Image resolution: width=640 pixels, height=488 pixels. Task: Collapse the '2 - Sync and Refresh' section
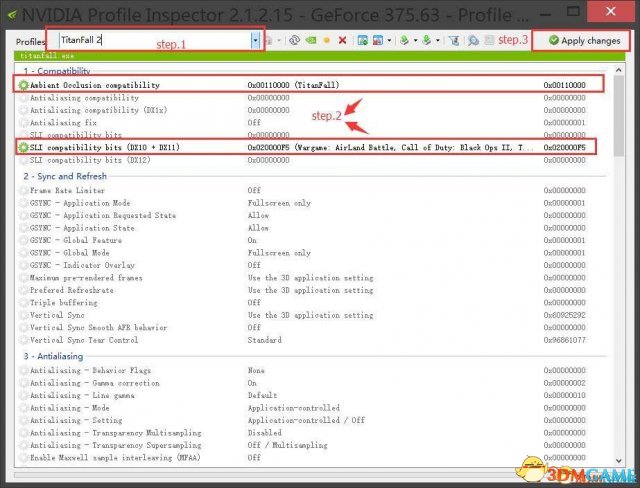[x=65, y=176]
